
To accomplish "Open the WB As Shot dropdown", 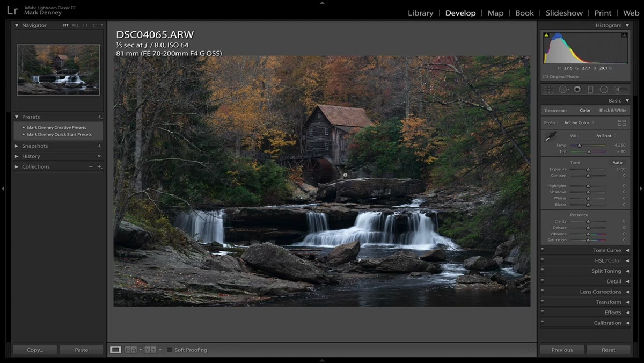I will (605, 136).
